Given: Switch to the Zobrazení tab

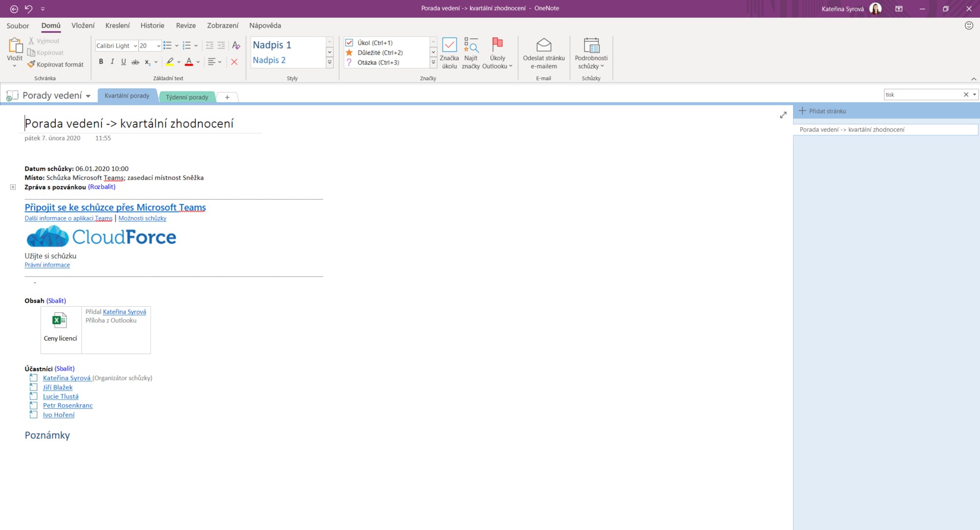Looking at the screenshot, I should (223, 26).
